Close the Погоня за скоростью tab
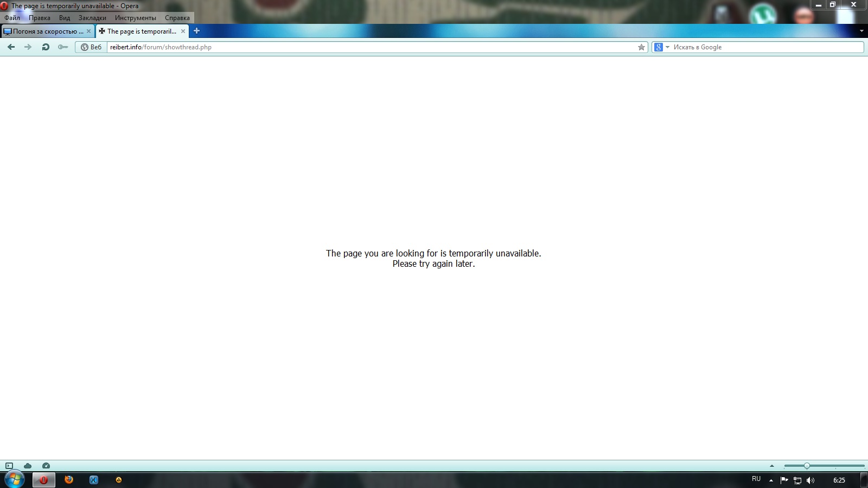Image resolution: width=868 pixels, height=488 pixels. point(88,31)
